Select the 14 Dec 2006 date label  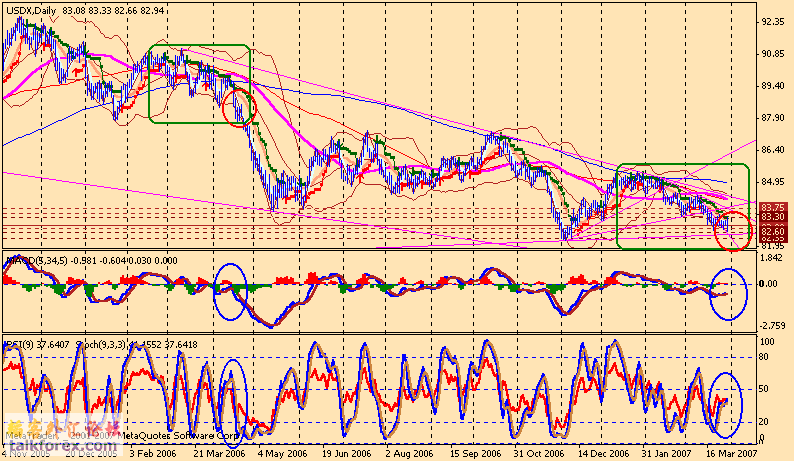point(604,453)
